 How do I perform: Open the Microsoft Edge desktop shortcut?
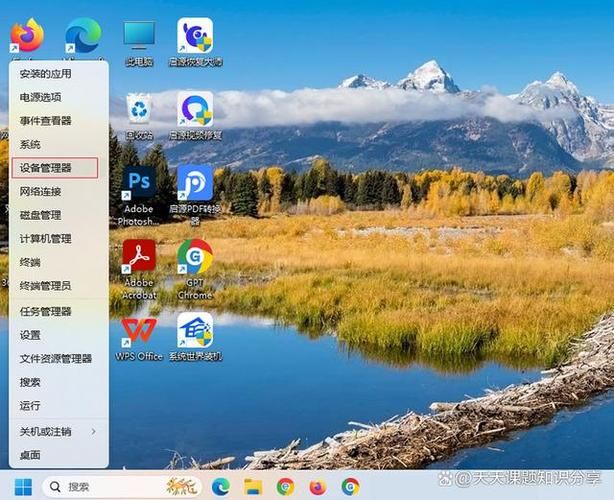pyautogui.click(x=83, y=35)
